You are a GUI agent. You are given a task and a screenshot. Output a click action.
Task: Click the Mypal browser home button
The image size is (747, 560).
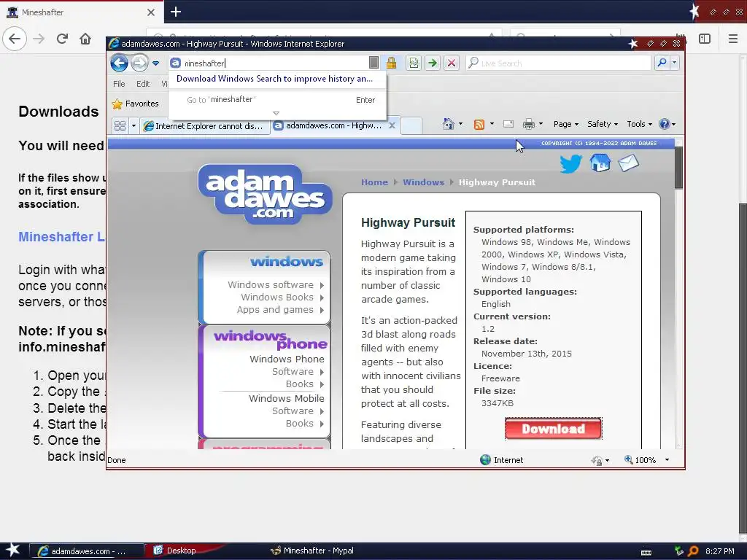(x=85, y=39)
